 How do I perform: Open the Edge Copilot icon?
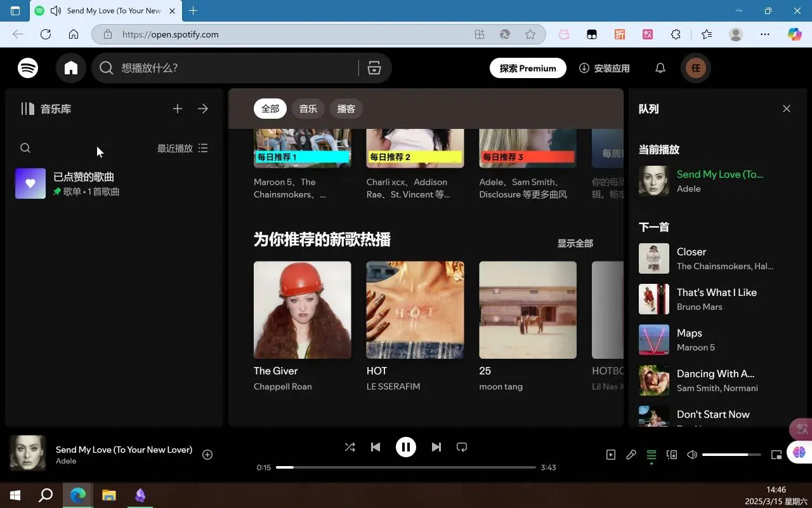tap(795, 34)
